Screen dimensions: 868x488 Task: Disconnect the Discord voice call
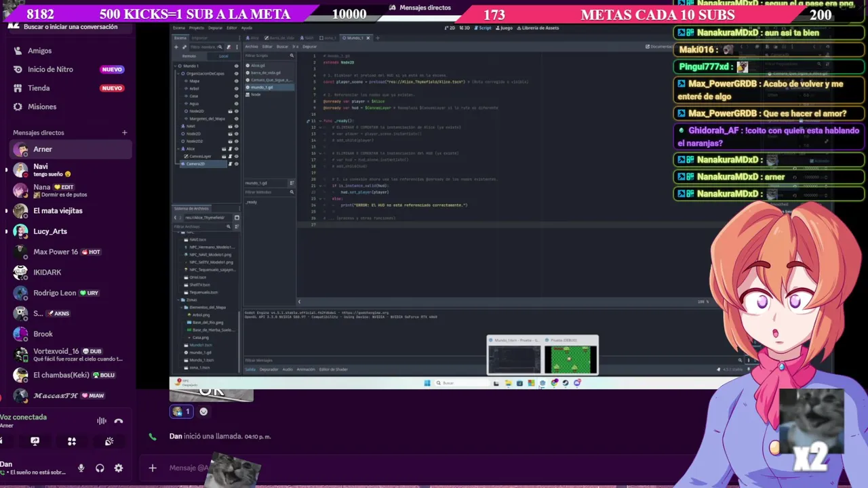(x=119, y=421)
